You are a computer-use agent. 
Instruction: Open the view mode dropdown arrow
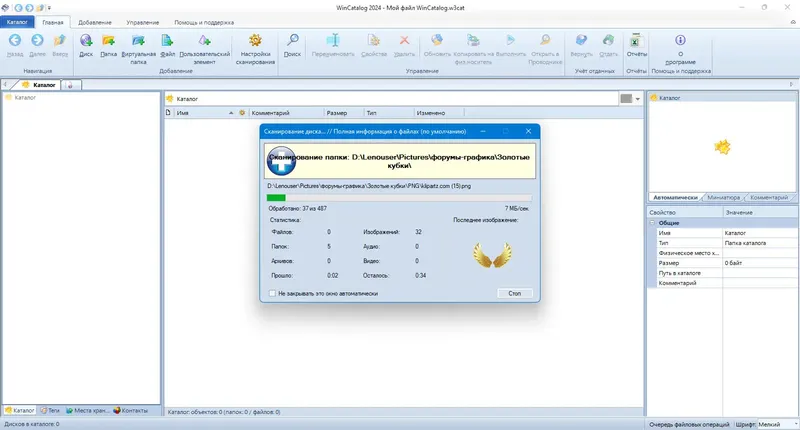[x=638, y=99]
